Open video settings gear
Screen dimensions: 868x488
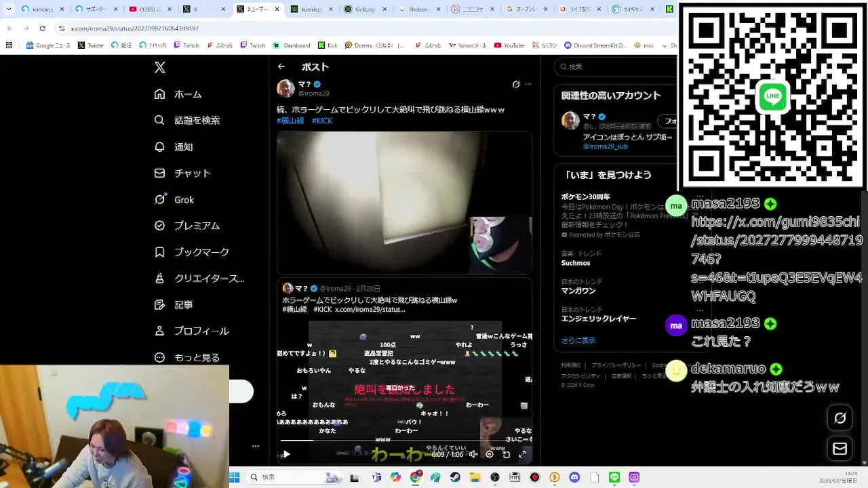(490, 454)
